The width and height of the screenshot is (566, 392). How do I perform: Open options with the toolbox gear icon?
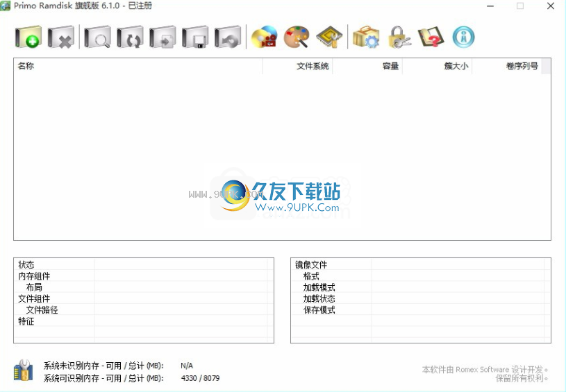[366, 37]
